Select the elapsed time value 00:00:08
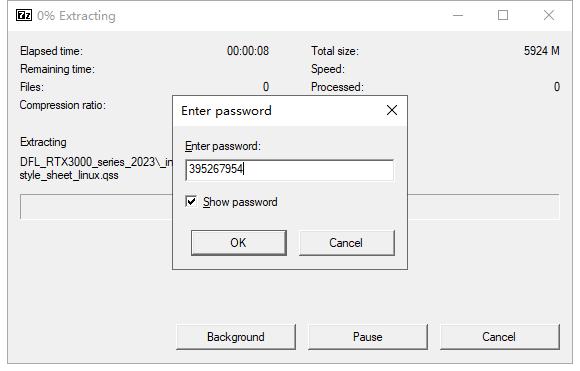Screen dimensions: 580x371 click(x=248, y=51)
